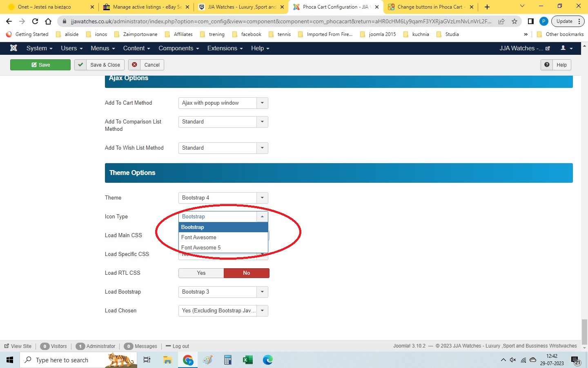Open the Paint app from taskbar
588x368 pixels.
tap(208, 360)
